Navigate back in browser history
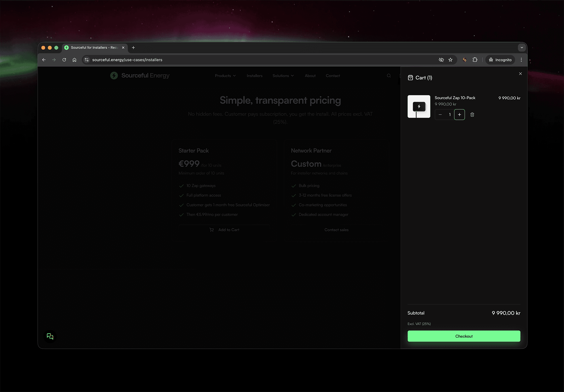The height and width of the screenshot is (392, 564). point(44,60)
